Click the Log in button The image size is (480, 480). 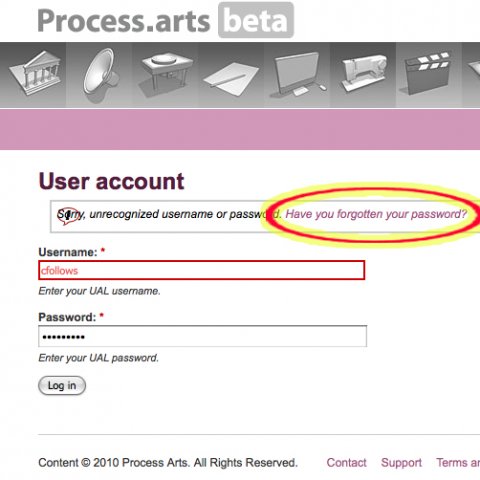[x=62, y=386]
